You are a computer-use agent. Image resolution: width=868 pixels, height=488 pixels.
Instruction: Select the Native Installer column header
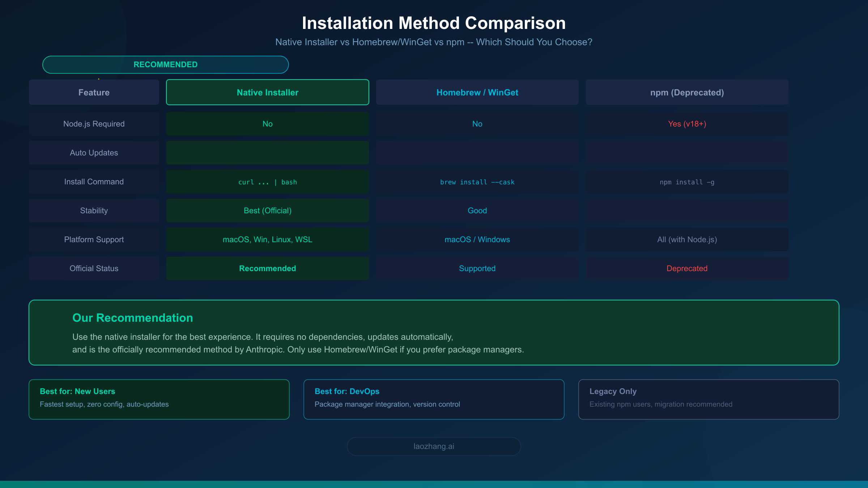[267, 92]
